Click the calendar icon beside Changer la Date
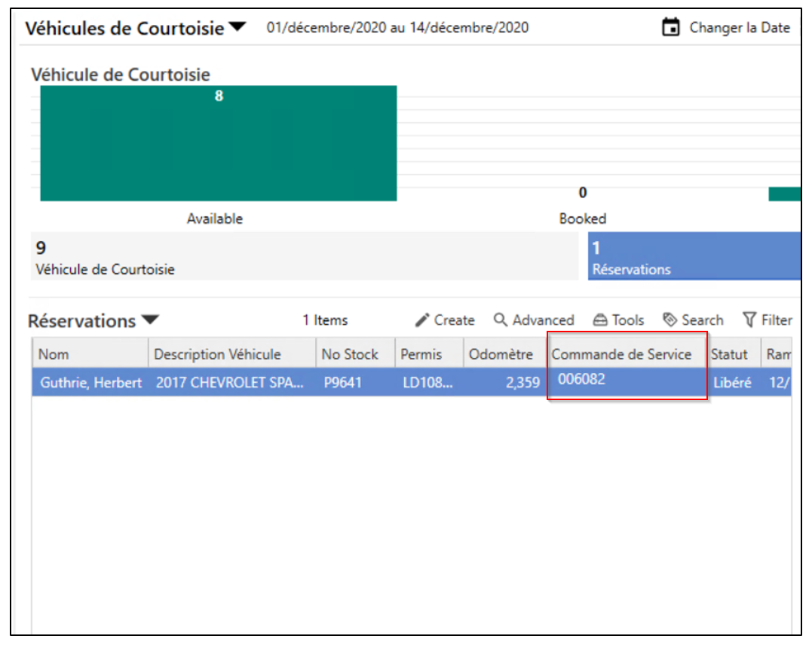 [x=670, y=27]
